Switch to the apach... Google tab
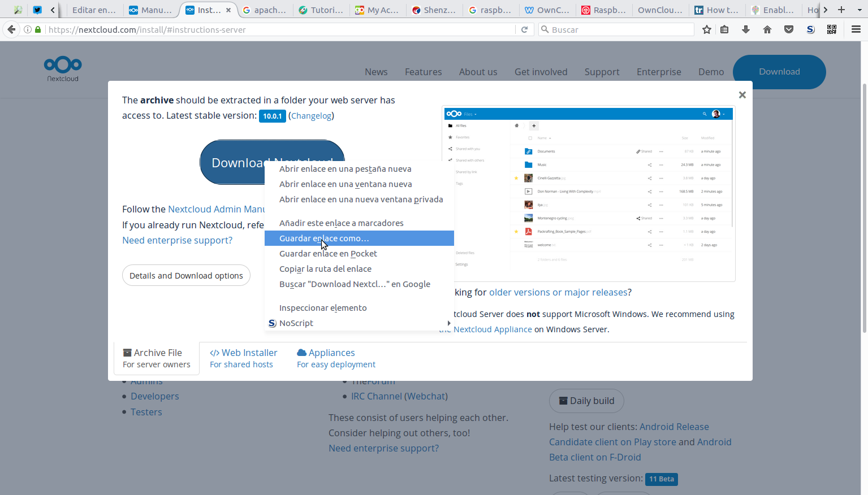The height and width of the screenshot is (495, 868). 265,10
